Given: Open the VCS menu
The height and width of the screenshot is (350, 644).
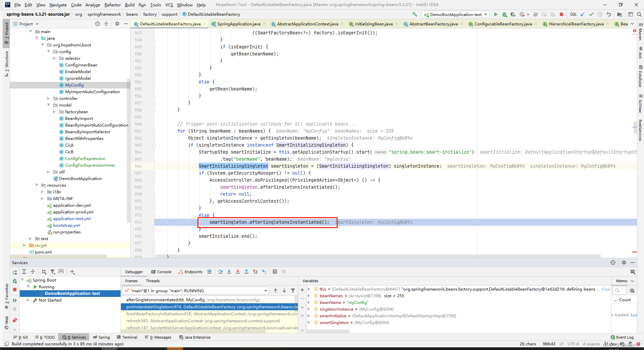Looking at the screenshot, I should [169, 5].
